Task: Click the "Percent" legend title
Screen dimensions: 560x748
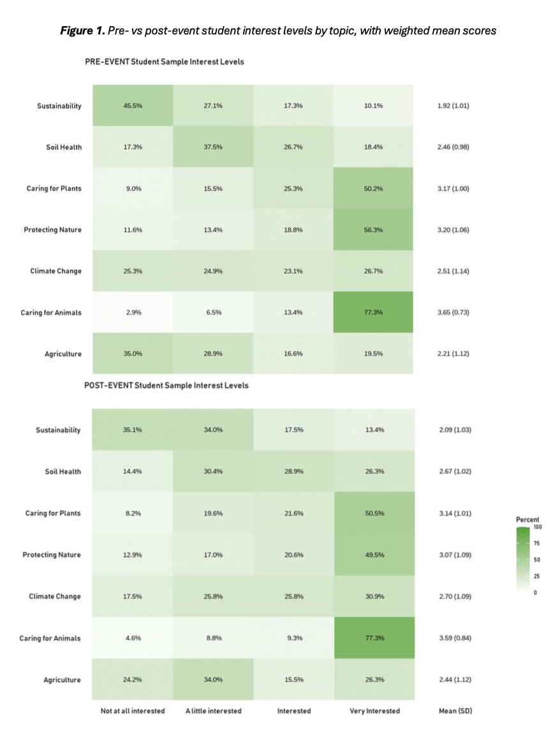Action: point(527,520)
